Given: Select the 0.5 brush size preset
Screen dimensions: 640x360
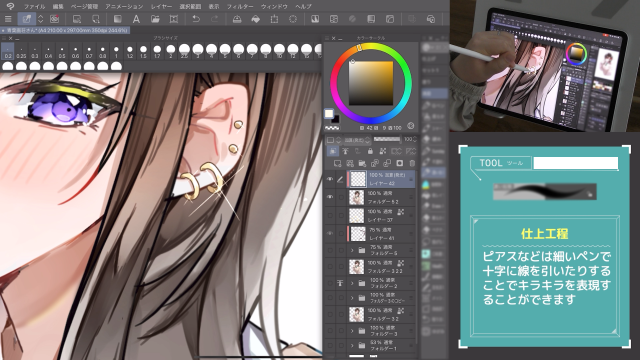Looking at the screenshot, I should 62,52.
